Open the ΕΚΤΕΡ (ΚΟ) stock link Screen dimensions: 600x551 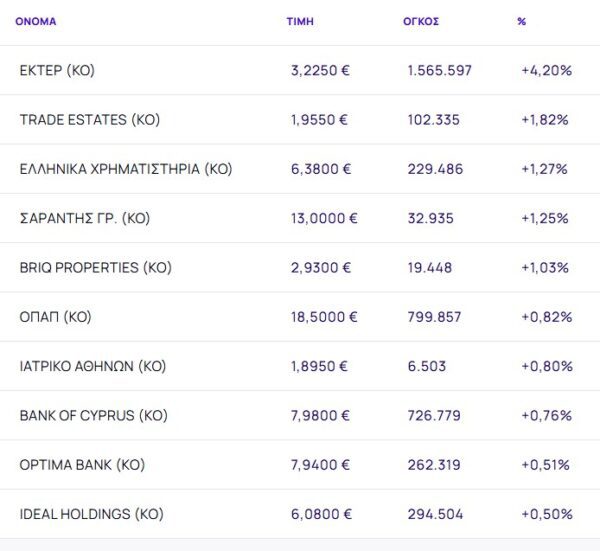[x=57, y=71]
